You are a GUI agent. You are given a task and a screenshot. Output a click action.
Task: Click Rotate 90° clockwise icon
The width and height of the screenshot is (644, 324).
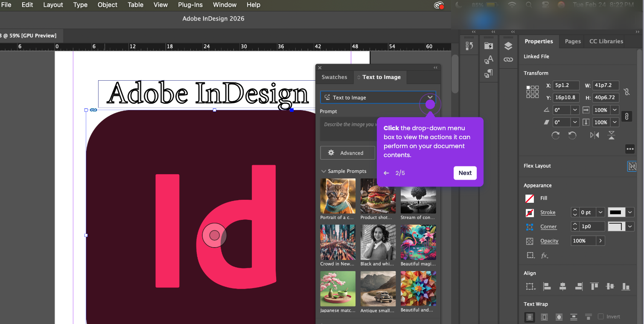[x=555, y=135]
